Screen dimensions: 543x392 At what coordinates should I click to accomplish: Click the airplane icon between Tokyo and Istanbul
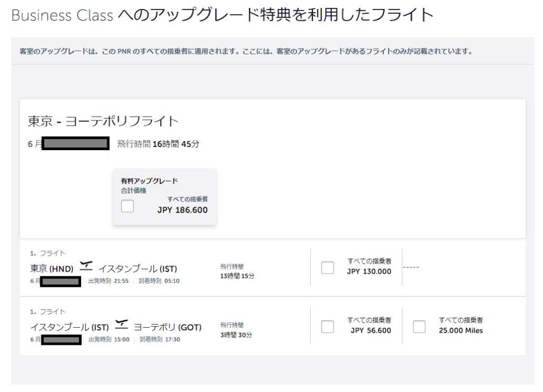(x=85, y=265)
